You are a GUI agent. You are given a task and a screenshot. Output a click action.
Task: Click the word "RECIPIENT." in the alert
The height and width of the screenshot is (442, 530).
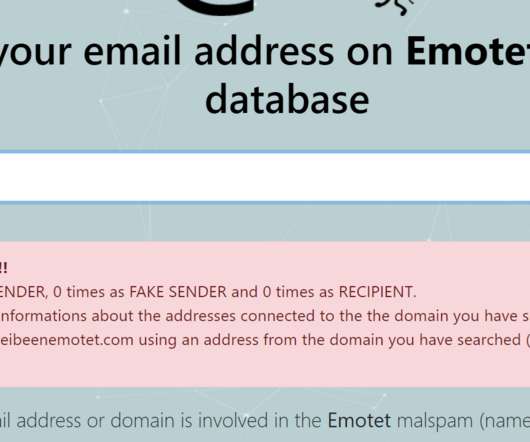[377, 292]
